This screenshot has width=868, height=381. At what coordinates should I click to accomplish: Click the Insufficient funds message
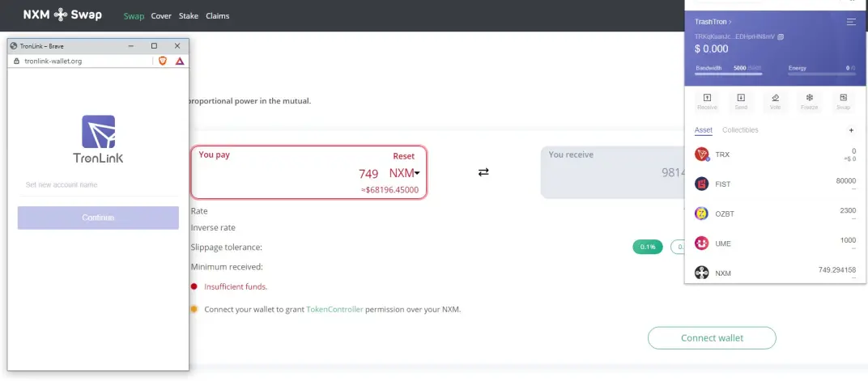(x=236, y=287)
